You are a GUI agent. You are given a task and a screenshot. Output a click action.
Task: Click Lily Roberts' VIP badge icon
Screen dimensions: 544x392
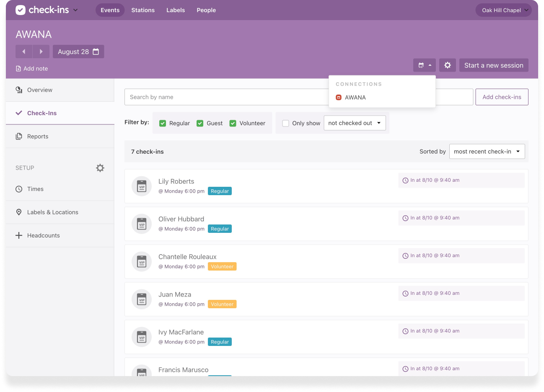(142, 186)
